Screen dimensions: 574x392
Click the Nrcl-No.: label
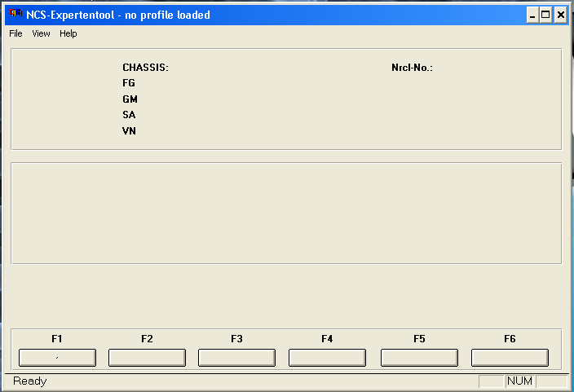(x=413, y=68)
